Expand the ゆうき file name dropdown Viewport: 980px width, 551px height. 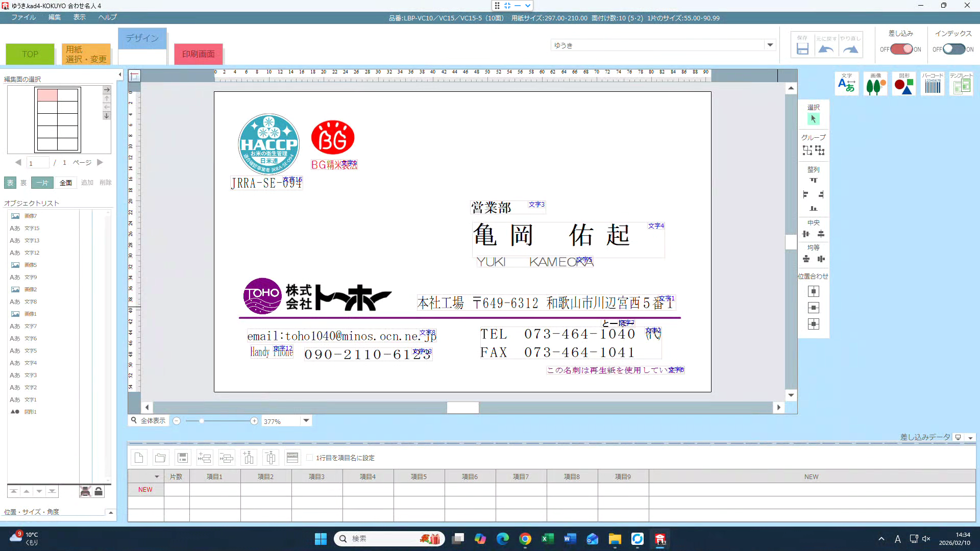[770, 45]
